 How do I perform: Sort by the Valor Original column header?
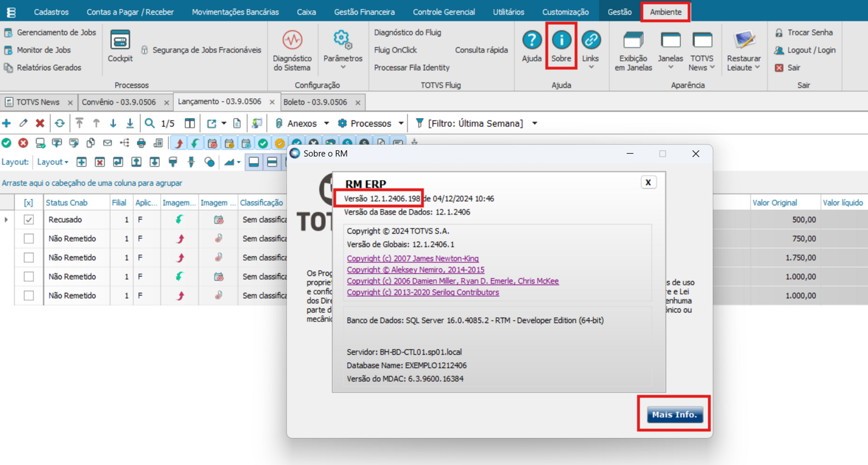click(x=774, y=203)
